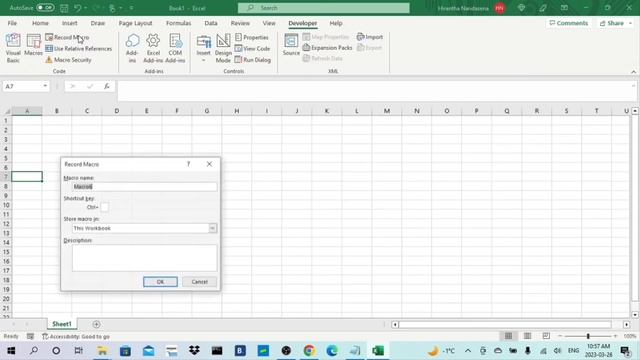Select the Sheet1 tab
Viewport: 640px width, 360px height.
point(62,324)
